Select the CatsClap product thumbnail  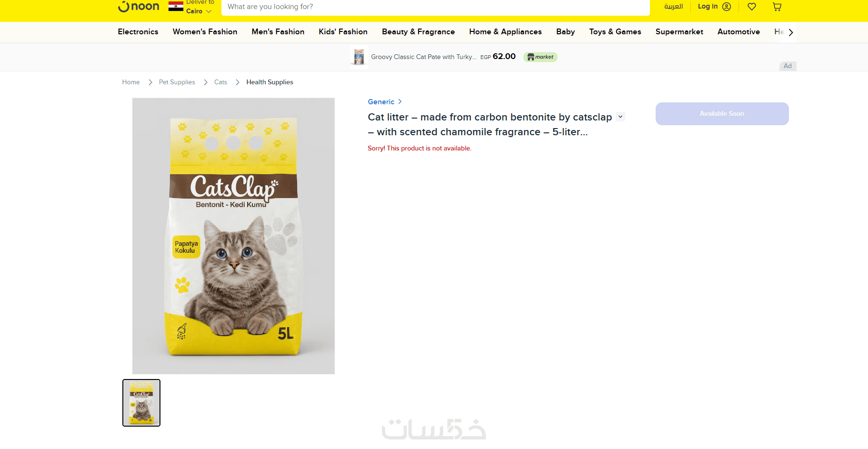pyautogui.click(x=141, y=403)
